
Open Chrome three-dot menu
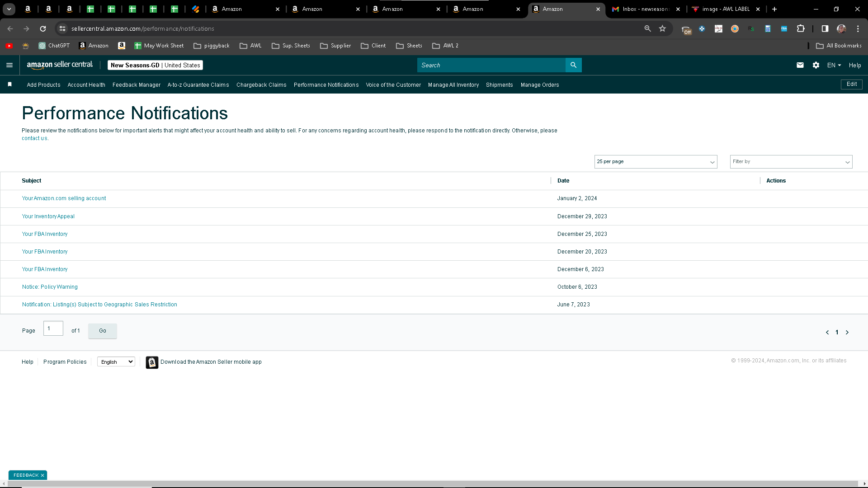pyautogui.click(x=858, y=28)
